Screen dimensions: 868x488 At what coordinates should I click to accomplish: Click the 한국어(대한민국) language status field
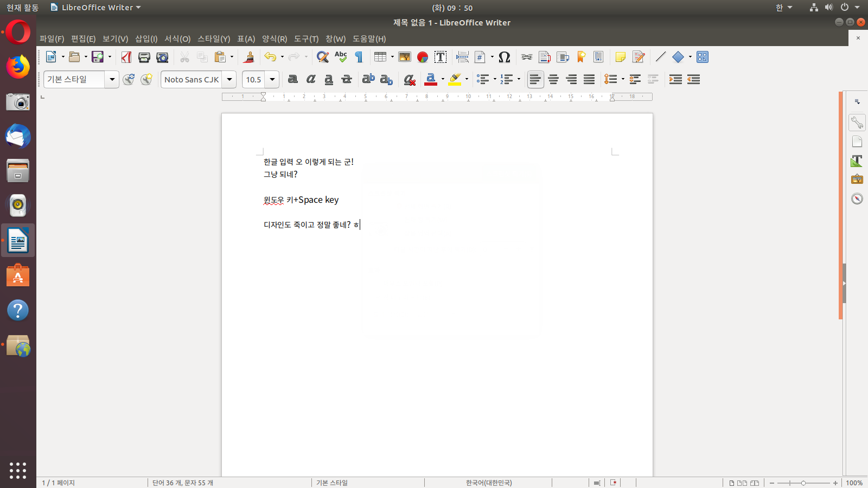[488, 483]
